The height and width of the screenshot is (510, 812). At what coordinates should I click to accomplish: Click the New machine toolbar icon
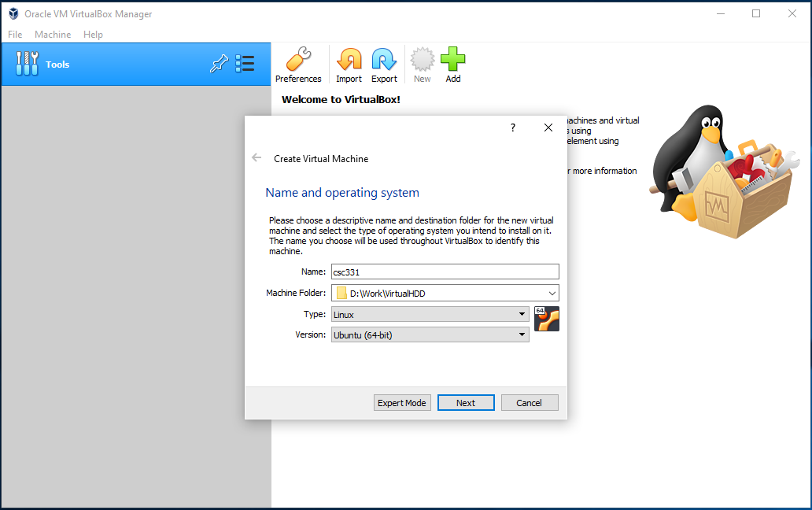tap(422, 65)
